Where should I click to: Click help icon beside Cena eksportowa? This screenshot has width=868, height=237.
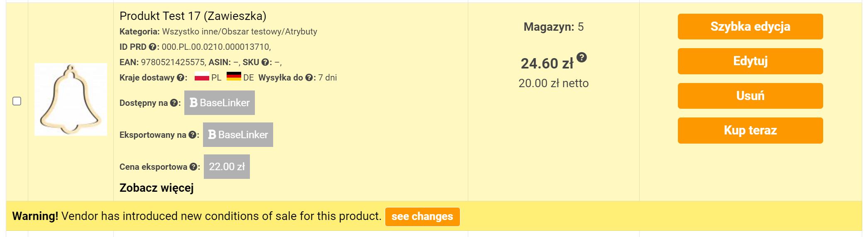pos(193,167)
